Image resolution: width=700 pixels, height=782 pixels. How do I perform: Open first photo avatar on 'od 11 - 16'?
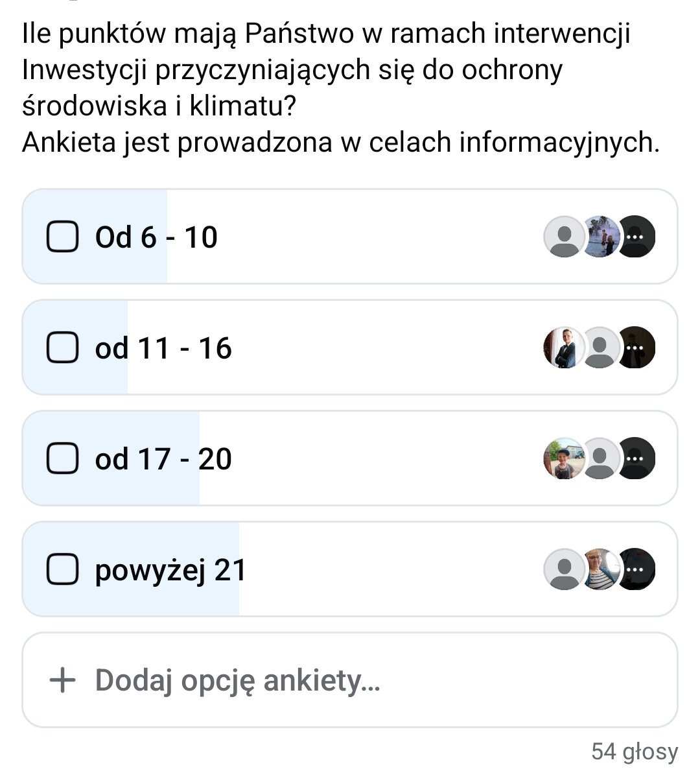pyautogui.click(x=563, y=348)
